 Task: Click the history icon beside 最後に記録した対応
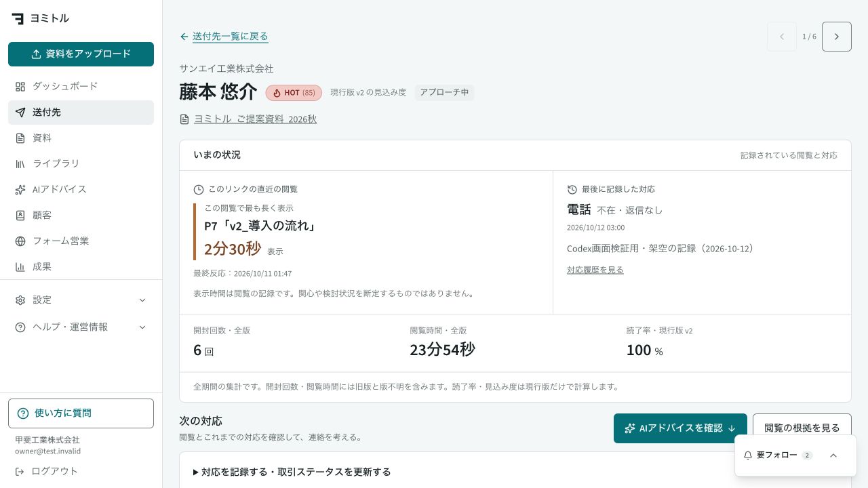point(572,190)
